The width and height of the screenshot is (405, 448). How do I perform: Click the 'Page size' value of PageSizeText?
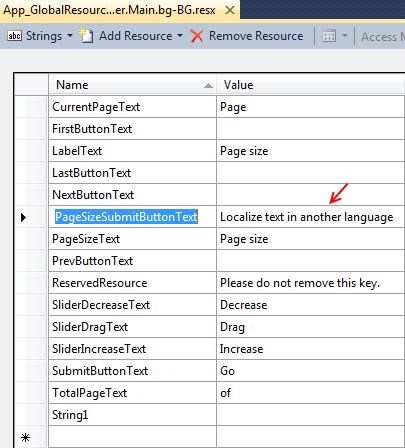[311, 239]
